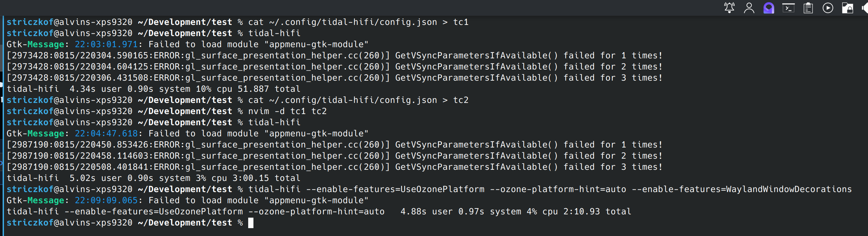Launch Proton Mail from the system tray
The height and width of the screenshot is (236, 868).
coord(769,8)
